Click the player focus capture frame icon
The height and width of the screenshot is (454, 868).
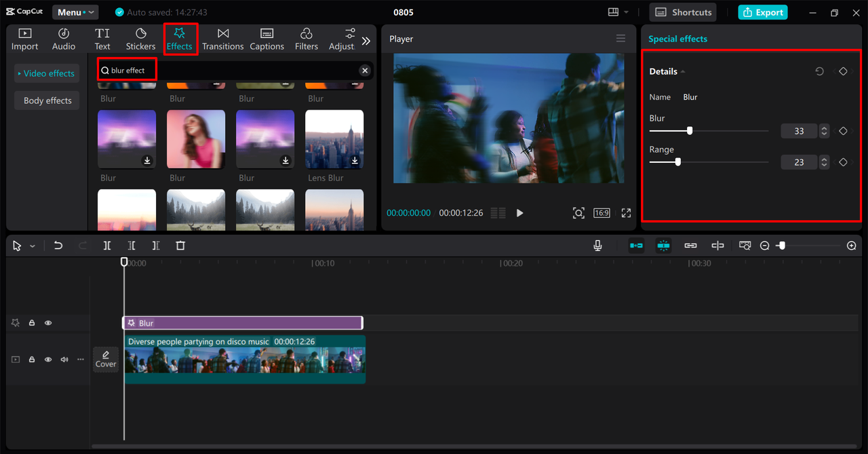[578, 213]
